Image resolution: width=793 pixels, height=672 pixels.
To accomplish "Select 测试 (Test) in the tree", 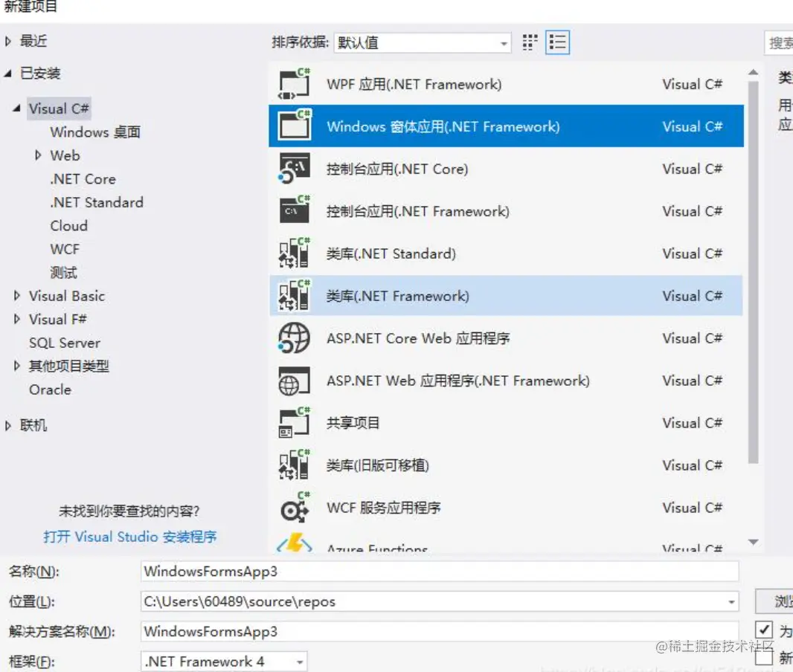I will coord(64,273).
